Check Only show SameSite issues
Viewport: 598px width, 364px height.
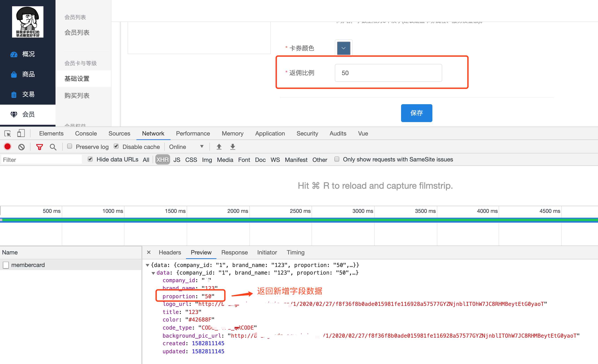(337, 159)
